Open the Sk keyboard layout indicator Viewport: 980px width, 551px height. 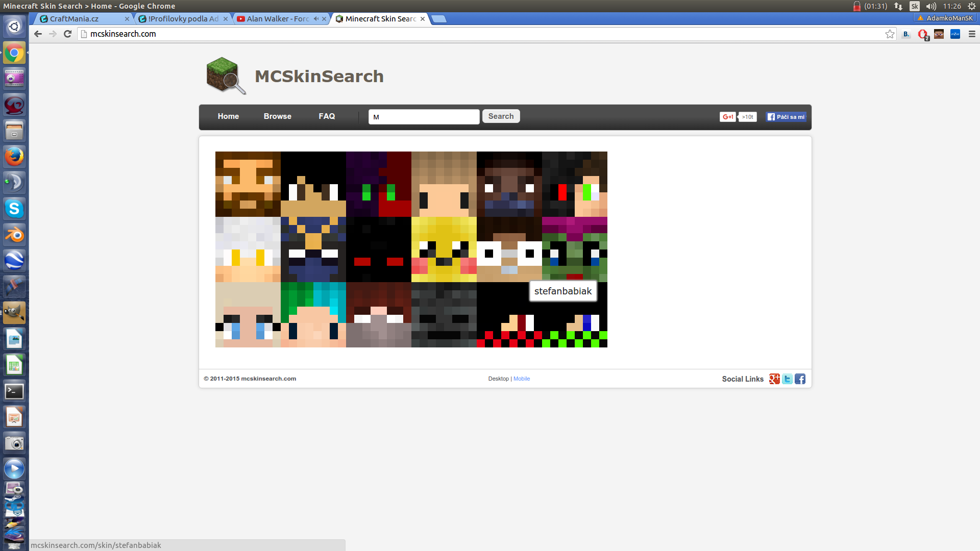pos(915,6)
